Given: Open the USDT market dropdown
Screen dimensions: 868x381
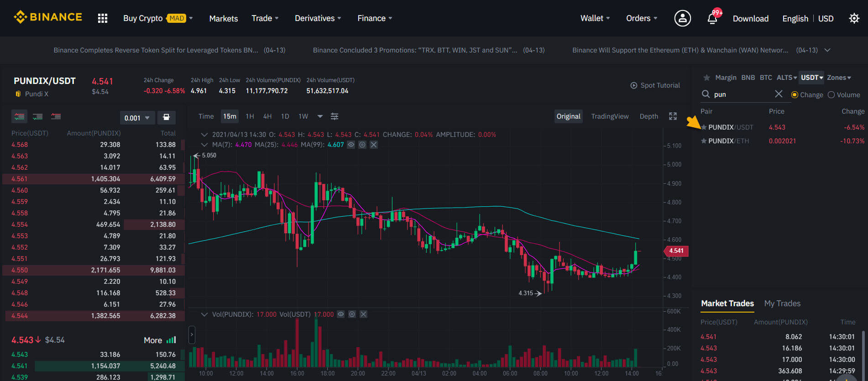Looking at the screenshot, I should tap(812, 78).
